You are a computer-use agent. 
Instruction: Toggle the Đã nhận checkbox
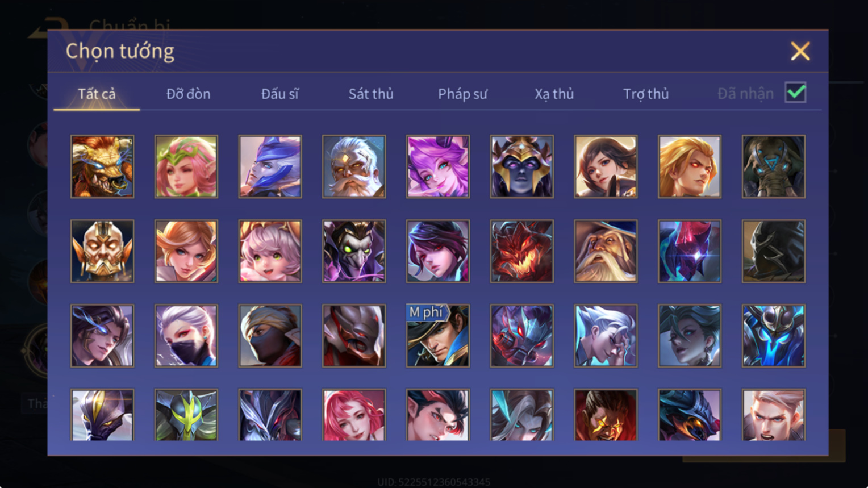click(x=795, y=93)
